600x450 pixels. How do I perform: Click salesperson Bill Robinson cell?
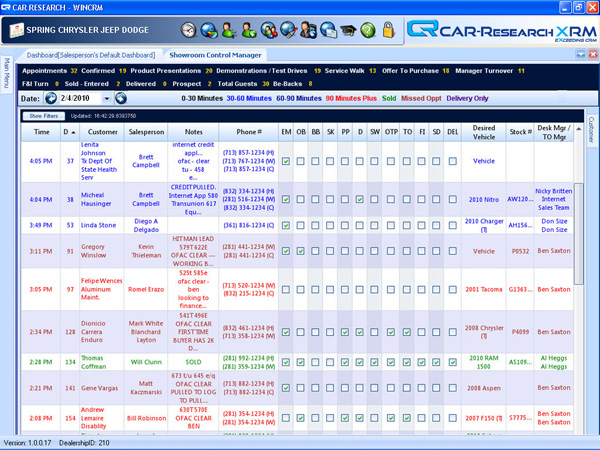tap(146, 418)
